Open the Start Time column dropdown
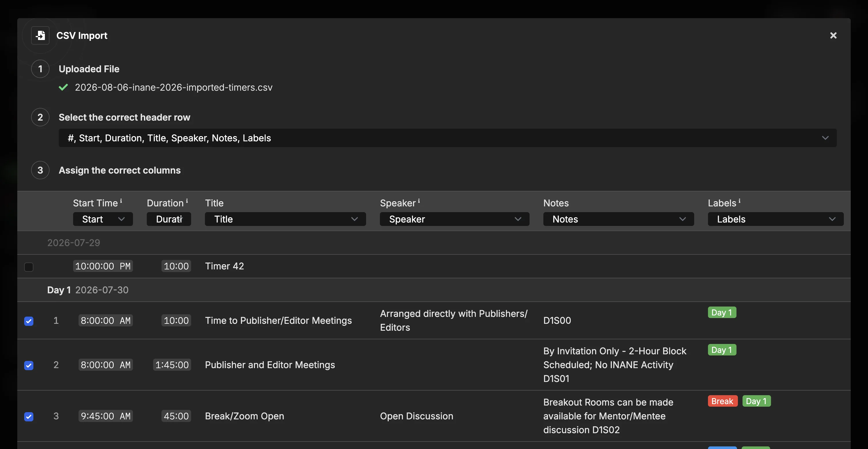The image size is (868, 449). click(x=103, y=219)
